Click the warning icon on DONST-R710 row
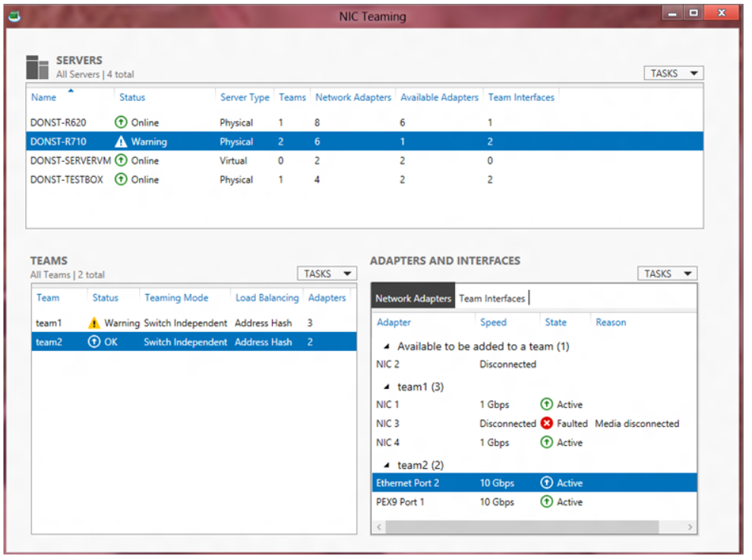Screen dimensions: 752x560 [x=120, y=142]
